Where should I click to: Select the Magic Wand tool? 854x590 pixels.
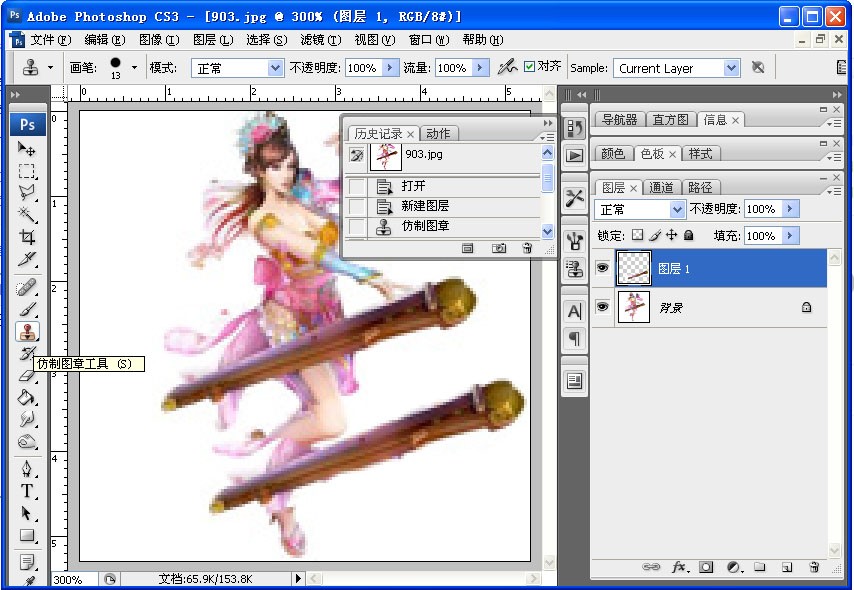coord(26,214)
